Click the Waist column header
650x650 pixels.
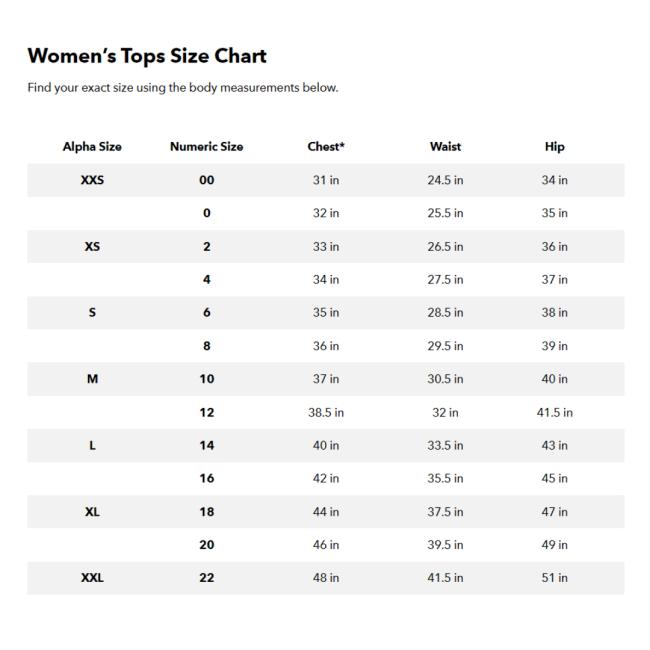pos(445,146)
